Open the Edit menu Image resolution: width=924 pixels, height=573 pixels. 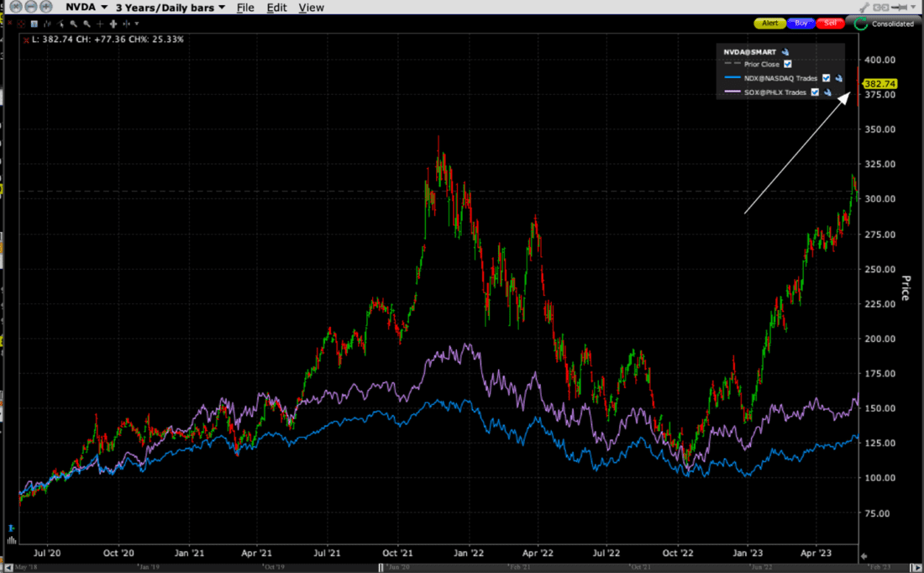tap(276, 8)
